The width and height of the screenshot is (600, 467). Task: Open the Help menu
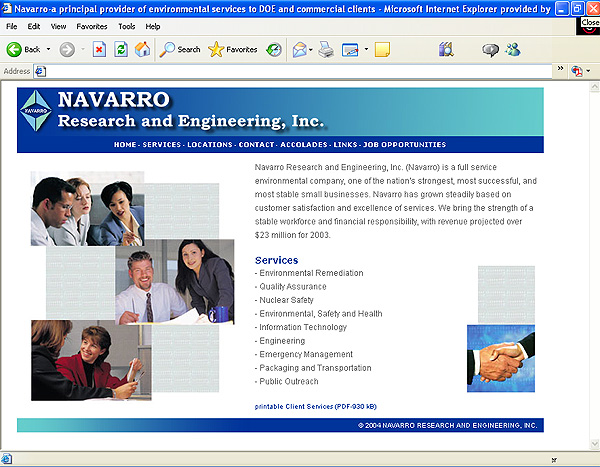153,26
